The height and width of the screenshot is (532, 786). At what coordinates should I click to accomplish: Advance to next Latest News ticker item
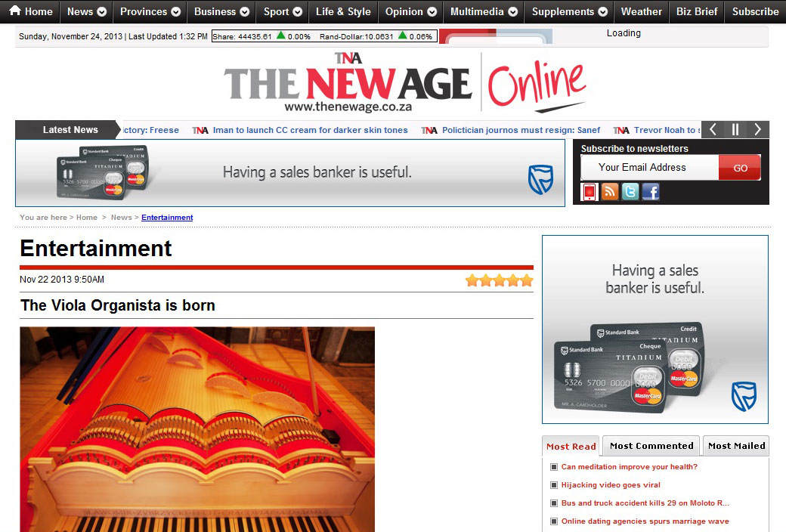click(x=758, y=130)
